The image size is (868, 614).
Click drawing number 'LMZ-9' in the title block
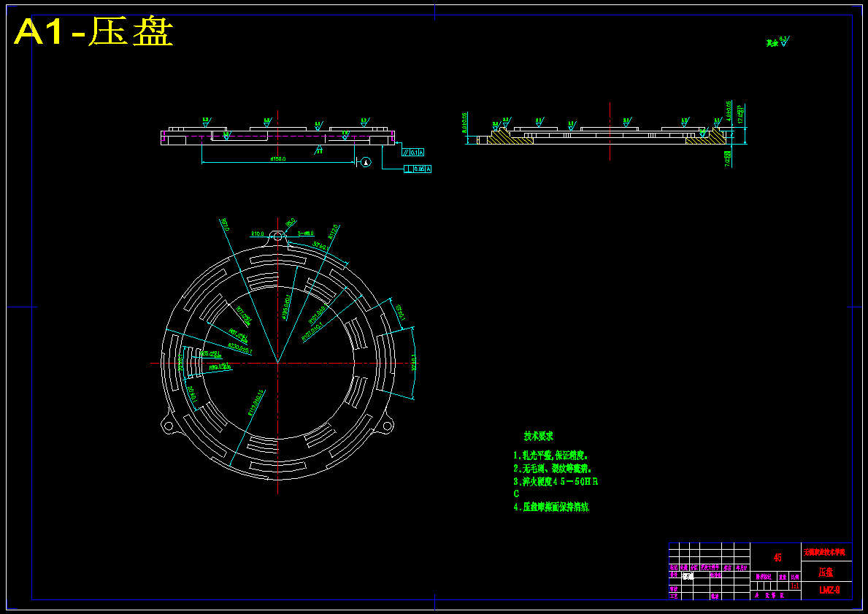point(829,590)
